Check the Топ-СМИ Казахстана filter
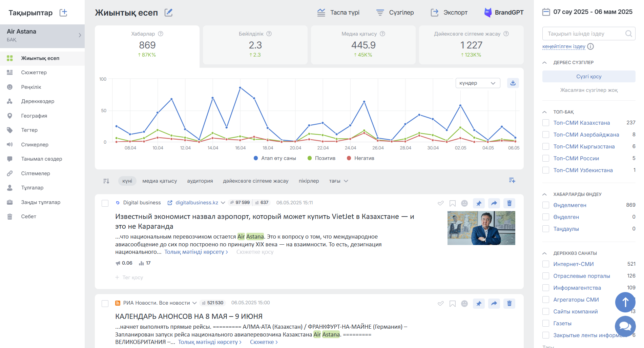The width and height of the screenshot is (644, 348). coord(546,123)
